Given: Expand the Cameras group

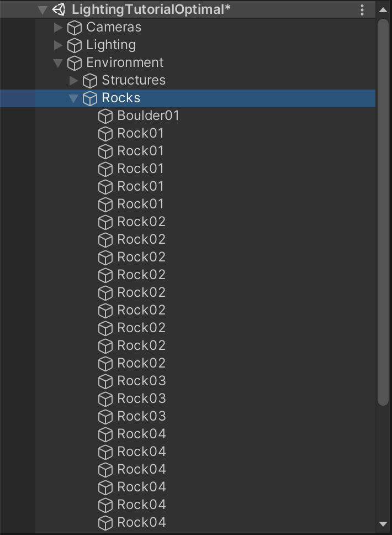Looking at the screenshot, I should [x=58, y=28].
